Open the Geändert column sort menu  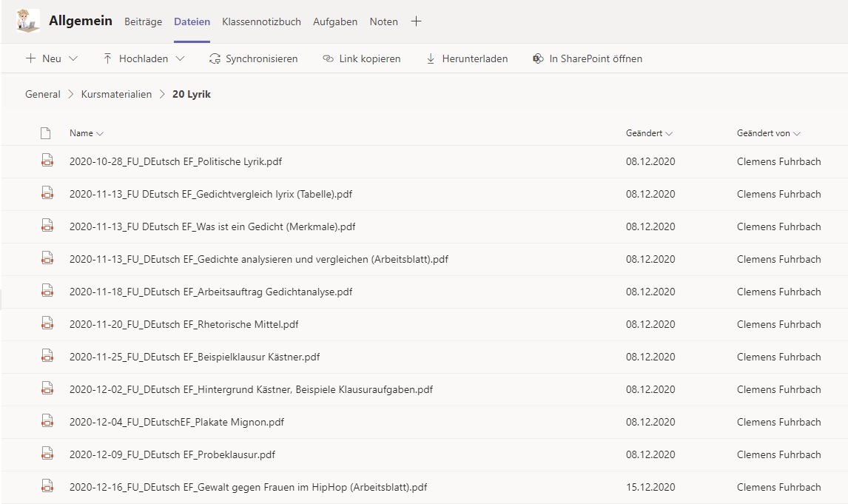tap(648, 133)
